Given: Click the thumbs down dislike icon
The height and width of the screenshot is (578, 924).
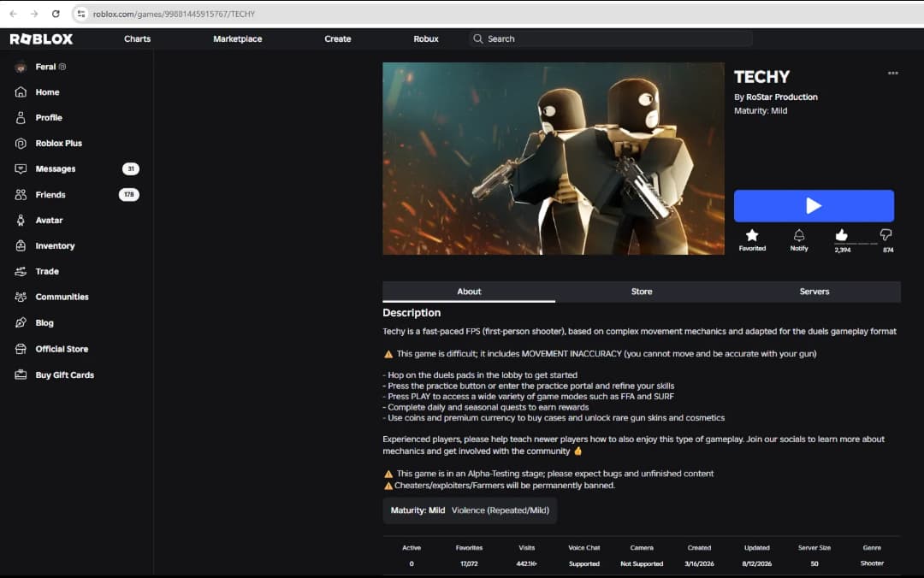Looking at the screenshot, I should point(885,235).
